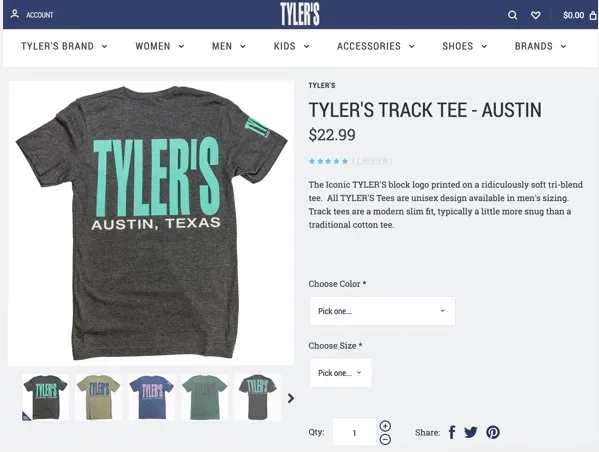Open the Choose Color dropdown

[x=382, y=311]
